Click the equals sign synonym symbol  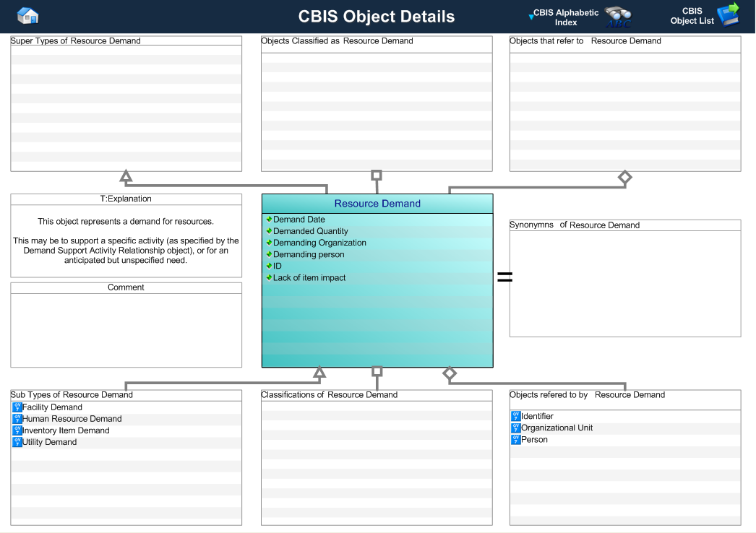[504, 277]
